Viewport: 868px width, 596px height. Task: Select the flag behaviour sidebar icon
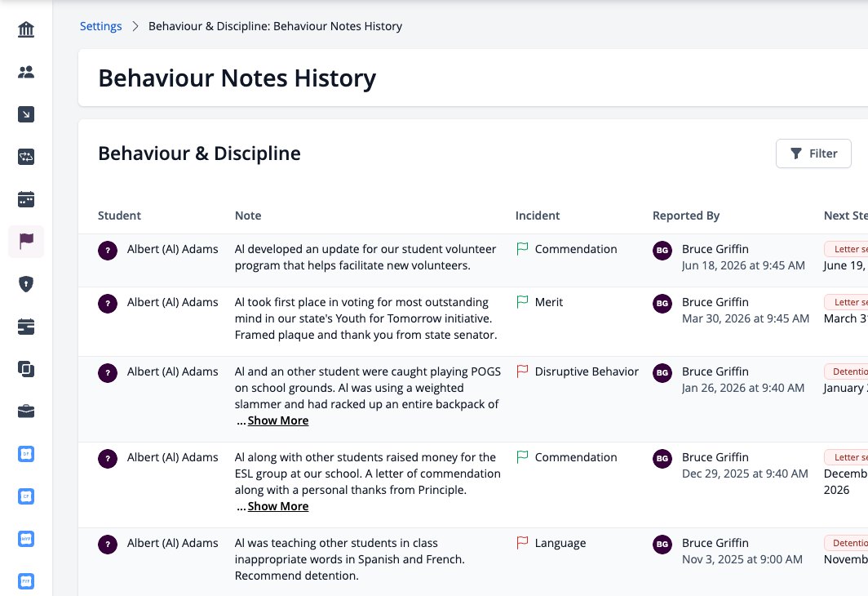point(26,242)
